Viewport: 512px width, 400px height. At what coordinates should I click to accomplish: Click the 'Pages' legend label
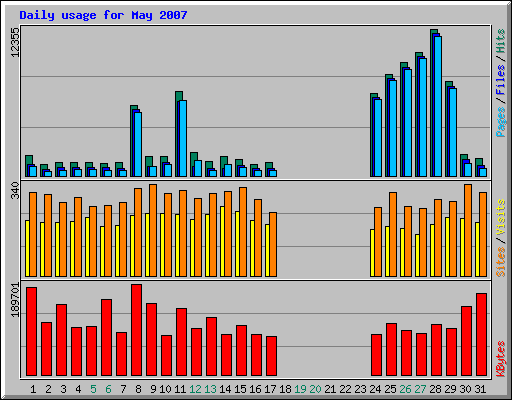pos(501,122)
